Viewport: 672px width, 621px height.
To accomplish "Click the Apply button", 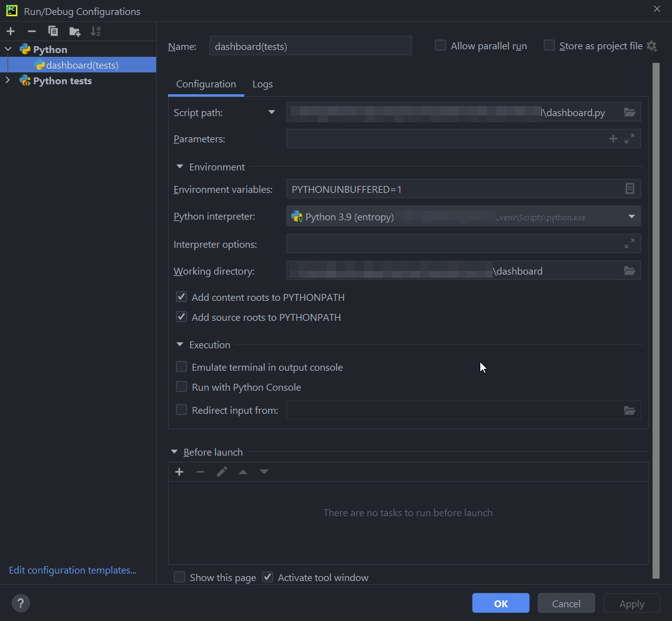I will (x=631, y=604).
